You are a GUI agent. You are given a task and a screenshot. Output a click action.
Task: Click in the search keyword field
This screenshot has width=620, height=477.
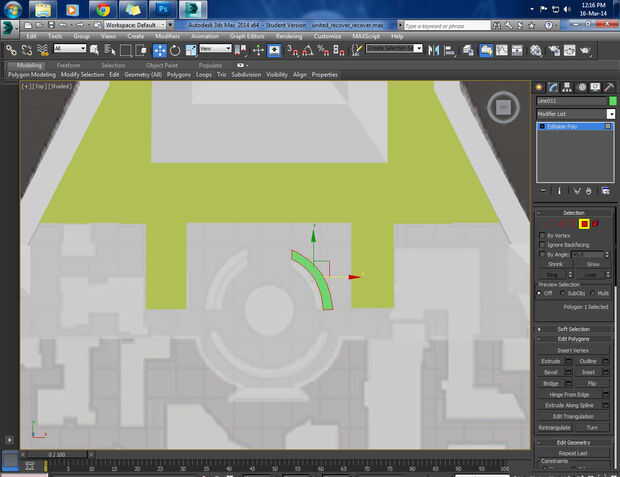[x=447, y=26]
